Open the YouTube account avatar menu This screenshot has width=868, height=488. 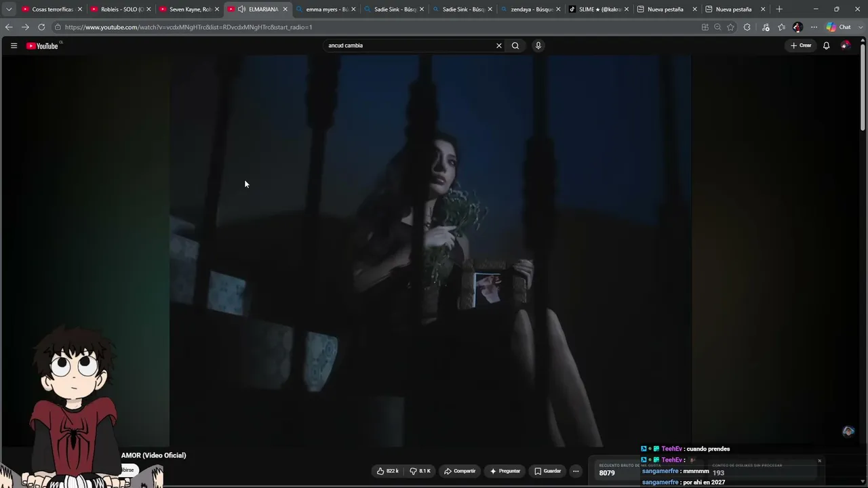[x=845, y=45]
